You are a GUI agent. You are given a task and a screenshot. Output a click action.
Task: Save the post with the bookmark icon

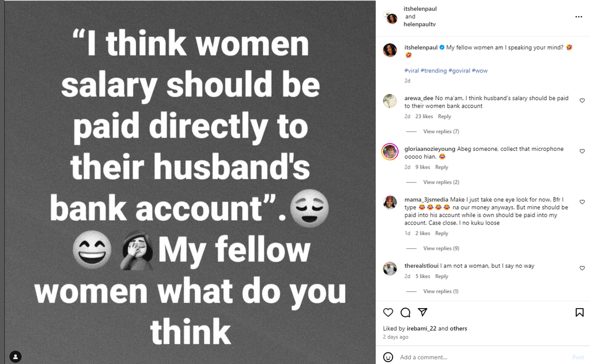point(580,312)
